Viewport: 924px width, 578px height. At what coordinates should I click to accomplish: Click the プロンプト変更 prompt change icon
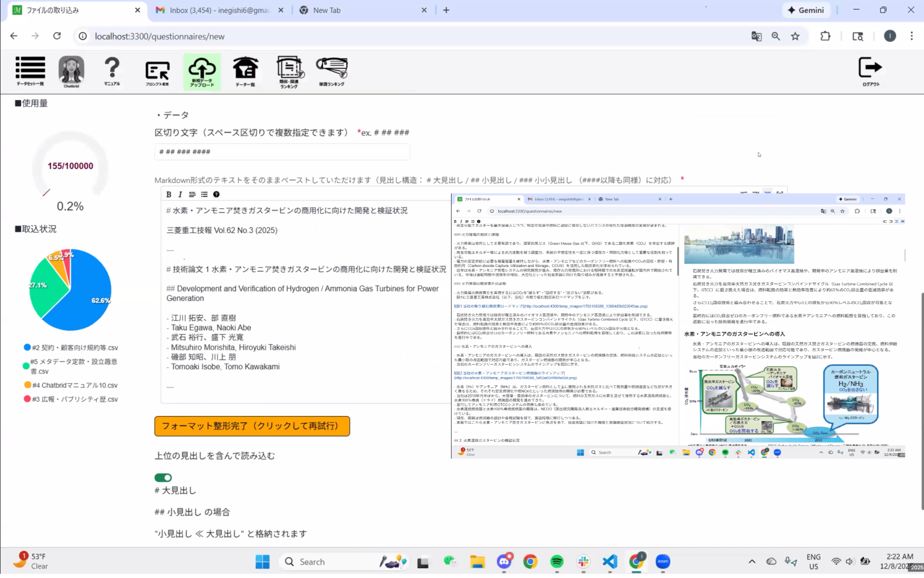(x=157, y=72)
